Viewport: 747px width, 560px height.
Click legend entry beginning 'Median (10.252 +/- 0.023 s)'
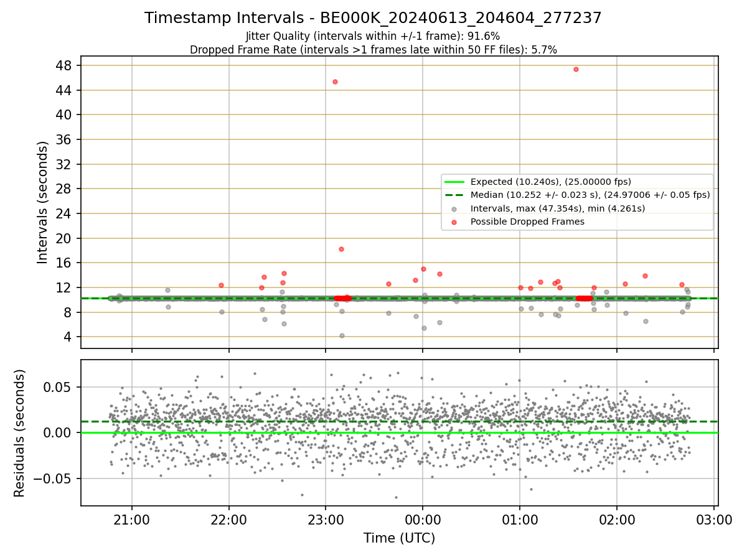coord(590,195)
